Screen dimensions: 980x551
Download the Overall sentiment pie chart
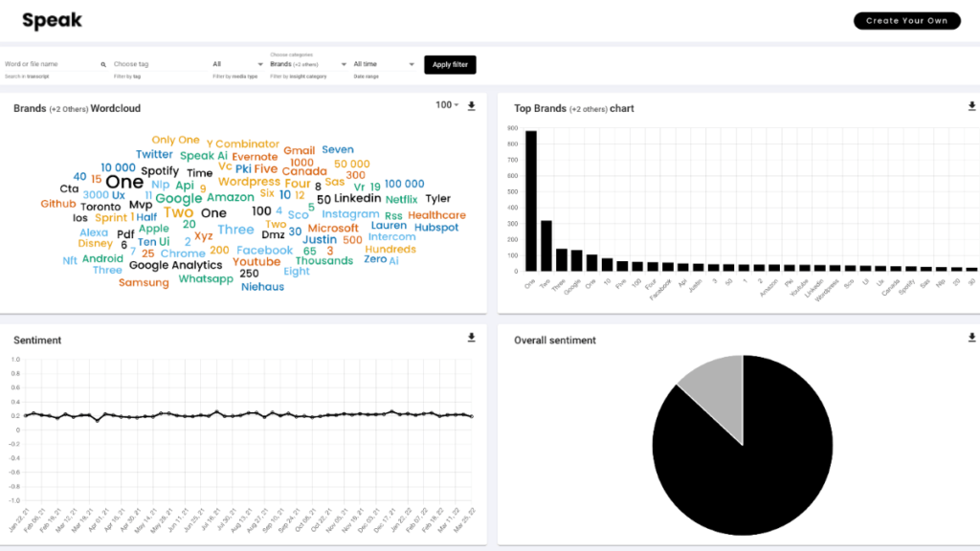point(972,338)
